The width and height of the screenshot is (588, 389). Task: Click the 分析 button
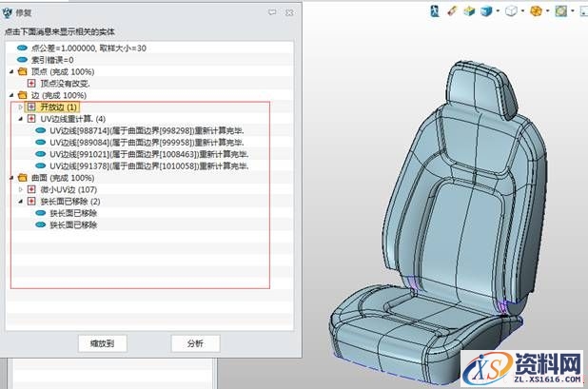click(x=195, y=343)
